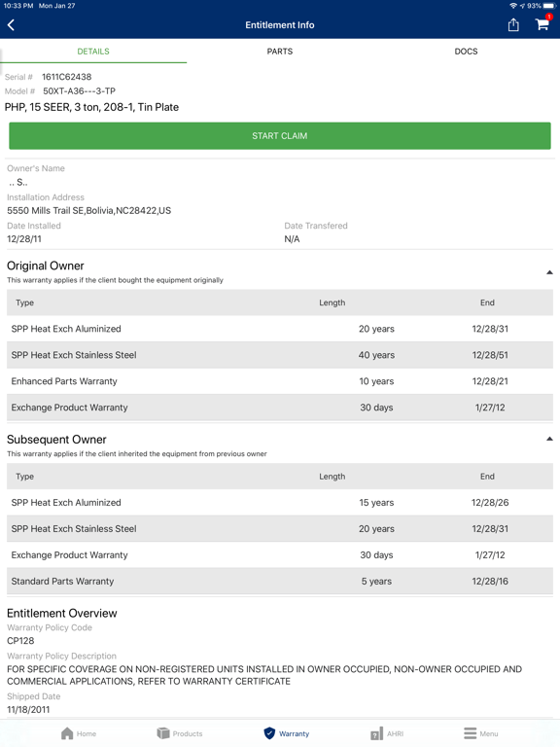This screenshot has height=747, width=560.
Task: Select serial number 1611C62438
Action: (67, 77)
